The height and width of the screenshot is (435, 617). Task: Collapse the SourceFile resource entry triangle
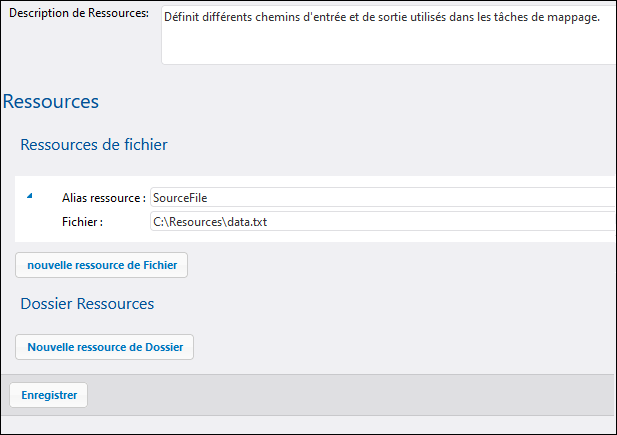(29, 196)
